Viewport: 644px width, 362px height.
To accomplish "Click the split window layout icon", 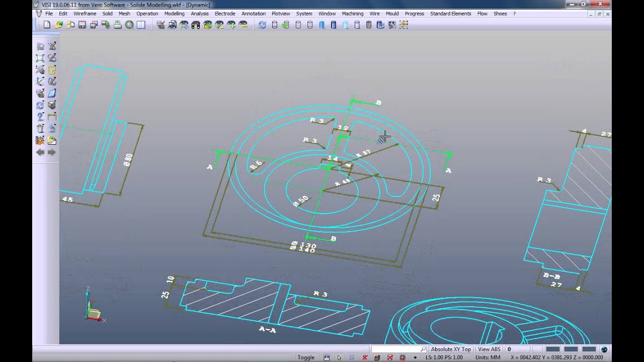I will pyautogui.click(x=141, y=25).
